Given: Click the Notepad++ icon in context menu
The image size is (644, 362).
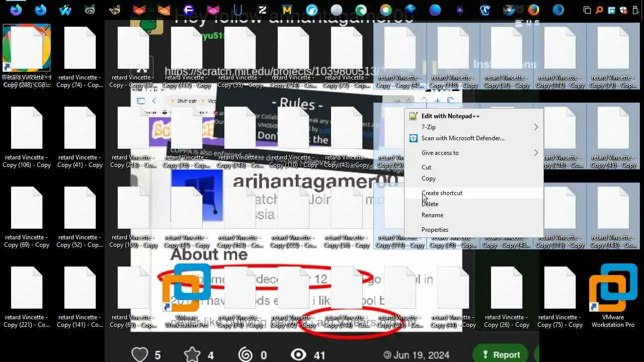Looking at the screenshot, I should [413, 116].
